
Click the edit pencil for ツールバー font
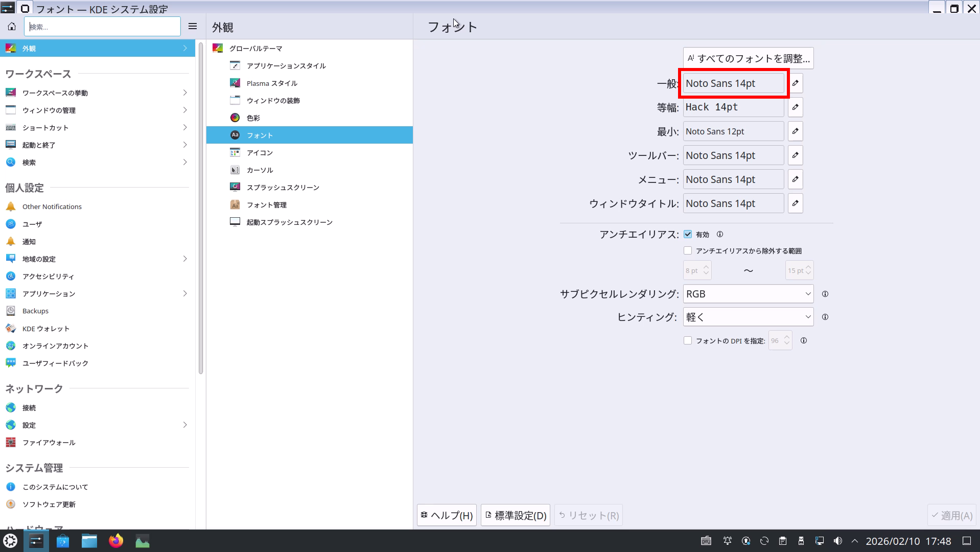[795, 155]
